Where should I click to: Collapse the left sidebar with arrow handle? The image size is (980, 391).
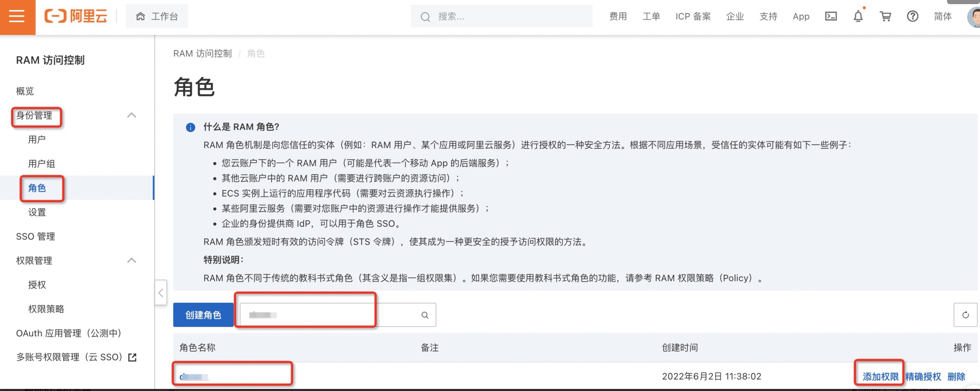[x=160, y=292]
